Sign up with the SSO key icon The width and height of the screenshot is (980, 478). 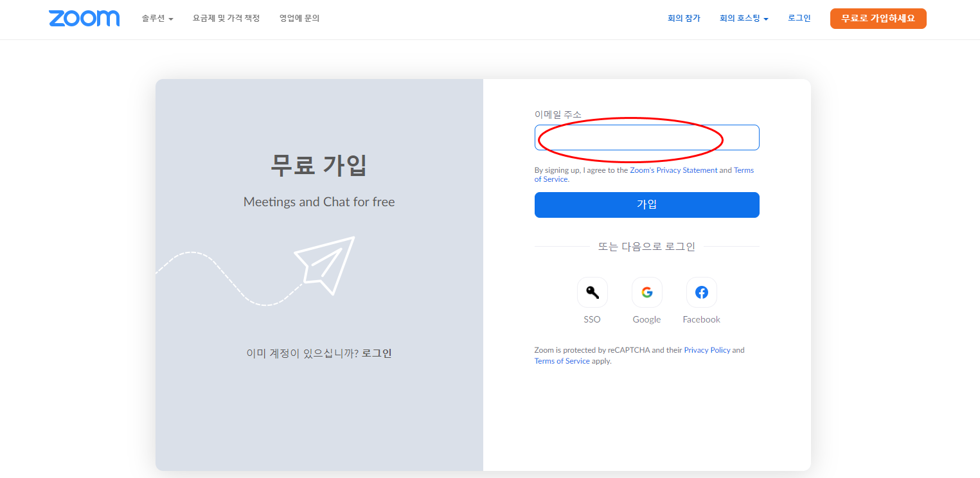coord(592,292)
